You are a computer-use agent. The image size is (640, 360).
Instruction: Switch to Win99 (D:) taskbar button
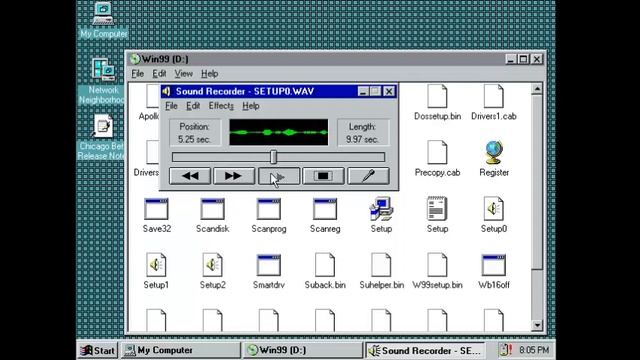(x=303, y=350)
